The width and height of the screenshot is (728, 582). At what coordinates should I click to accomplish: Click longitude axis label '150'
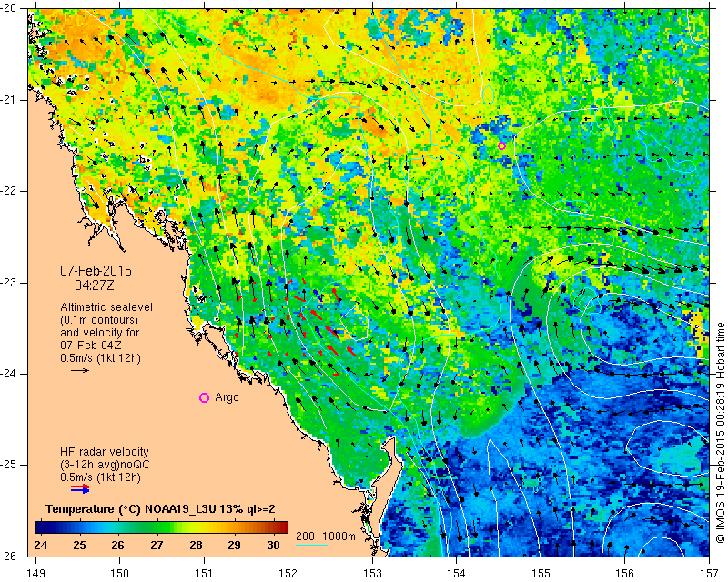click(x=120, y=573)
